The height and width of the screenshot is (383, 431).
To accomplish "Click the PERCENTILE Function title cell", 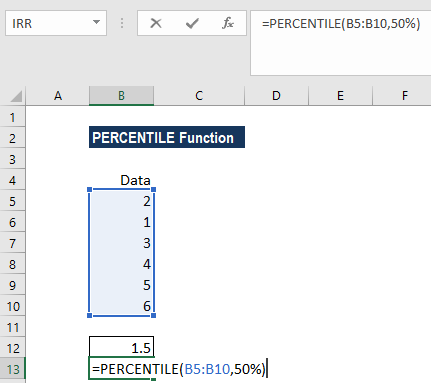I will (167, 137).
